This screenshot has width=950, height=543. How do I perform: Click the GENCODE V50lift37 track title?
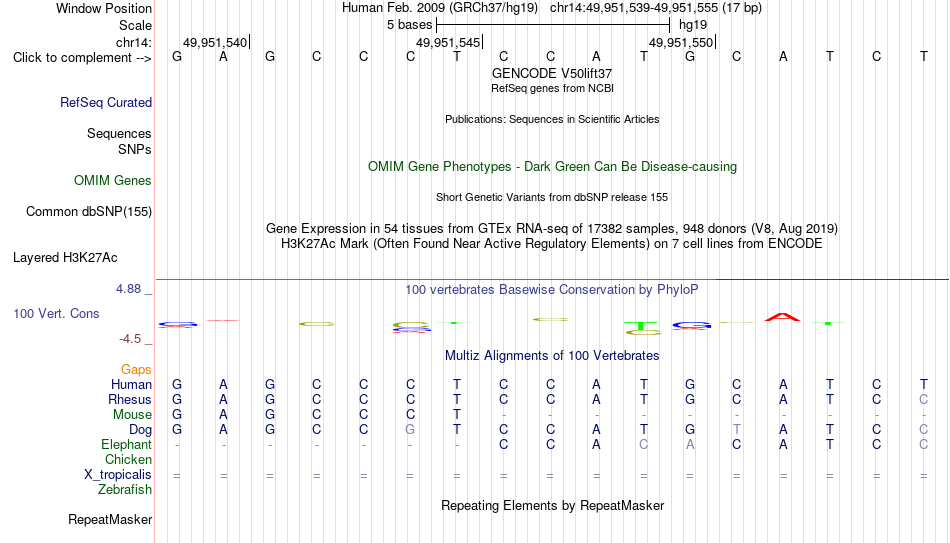552,73
